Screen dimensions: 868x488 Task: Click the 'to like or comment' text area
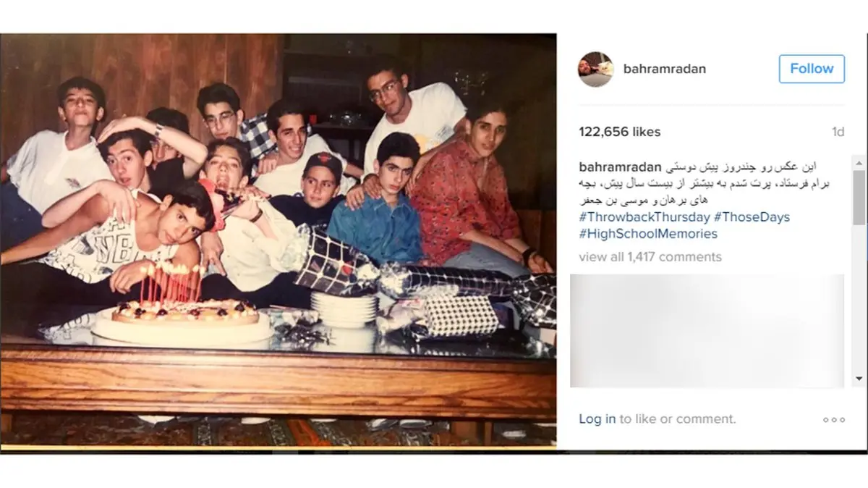678,418
